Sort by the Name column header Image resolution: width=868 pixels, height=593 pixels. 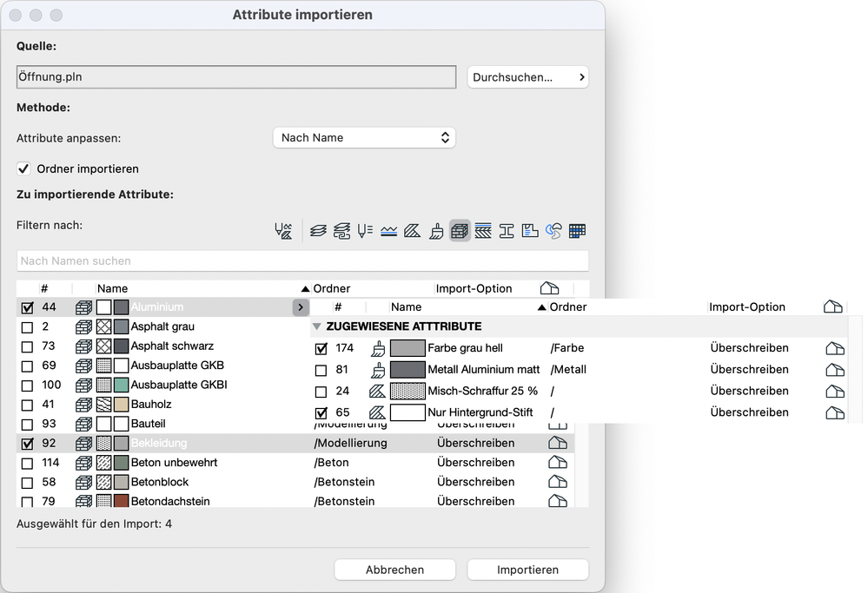[x=112, y=288]
